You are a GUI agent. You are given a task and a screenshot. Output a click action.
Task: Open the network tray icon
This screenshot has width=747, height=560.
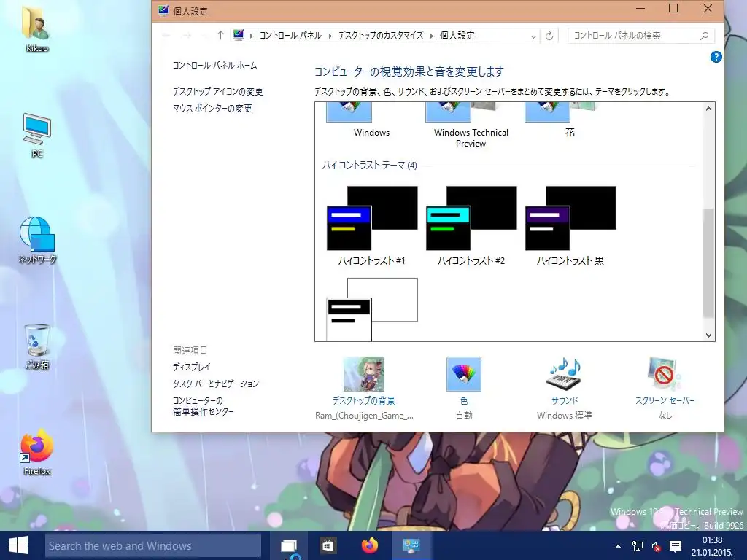(x=637, y=546)
